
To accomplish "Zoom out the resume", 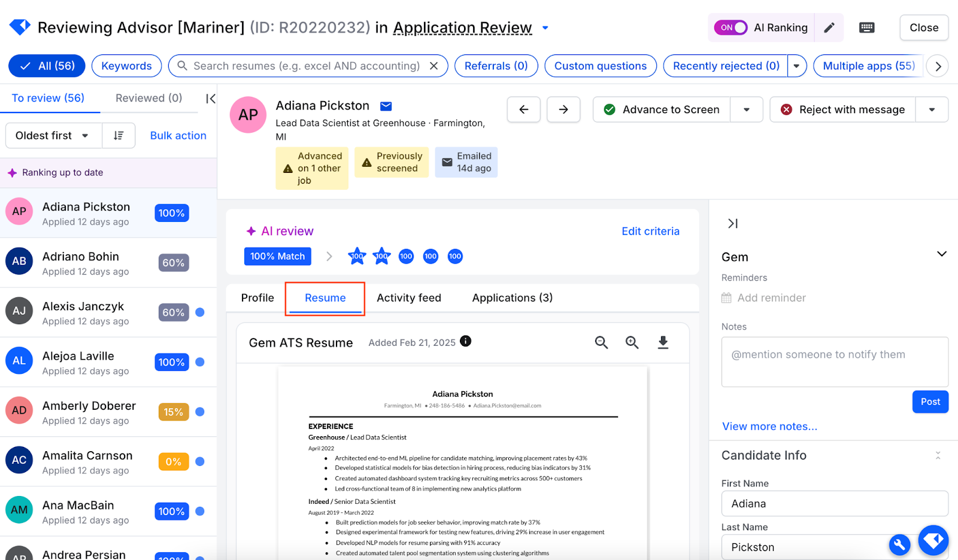I will (x=601, y=342).
